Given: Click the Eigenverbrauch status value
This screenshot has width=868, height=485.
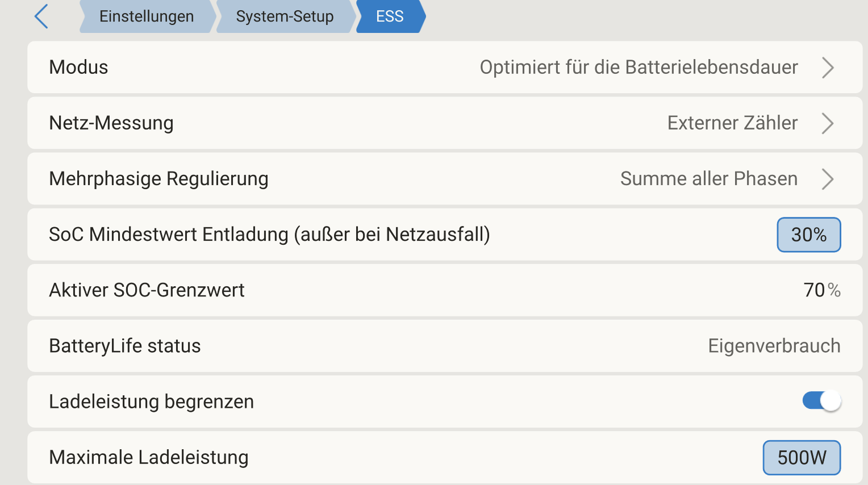Looking at the screenshot, I should [x=774, y=346].
